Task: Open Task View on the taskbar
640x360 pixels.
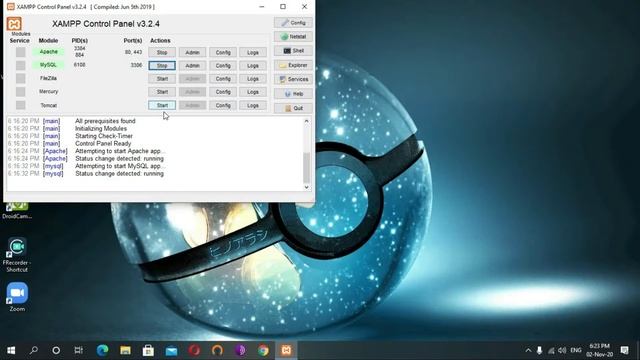Action: tap(79, 350)
